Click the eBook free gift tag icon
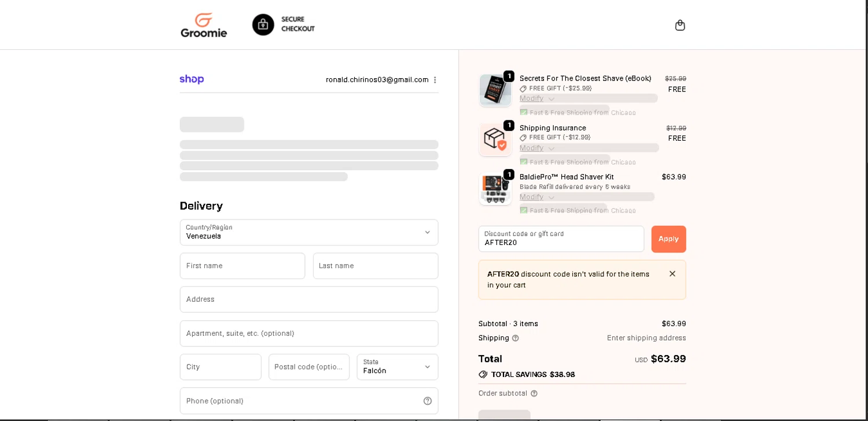 point(523,89)
